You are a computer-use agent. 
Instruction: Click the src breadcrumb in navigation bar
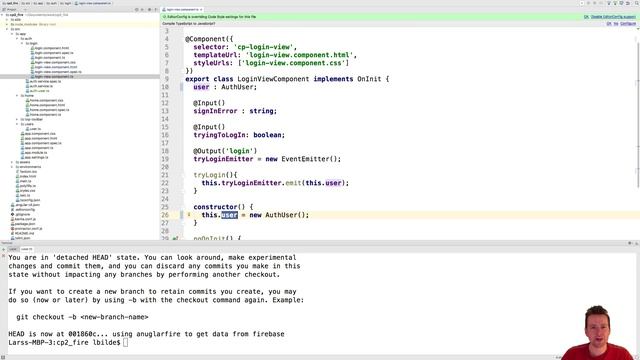coord(26,3)
